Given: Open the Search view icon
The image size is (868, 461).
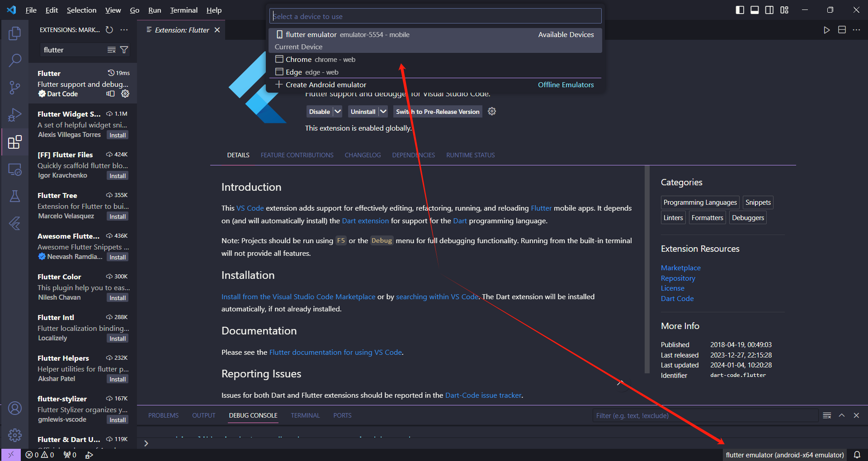Looking at the screenshot, I should tap(15, 60).
